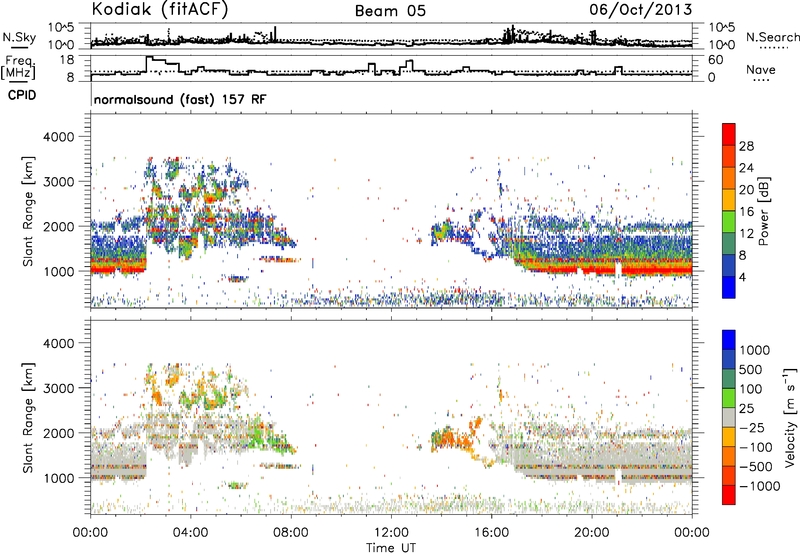The image size is (800, 554).
Task: Click 'Slant Range [km]' label of velocity panel
Action: [x=28, y=417]
